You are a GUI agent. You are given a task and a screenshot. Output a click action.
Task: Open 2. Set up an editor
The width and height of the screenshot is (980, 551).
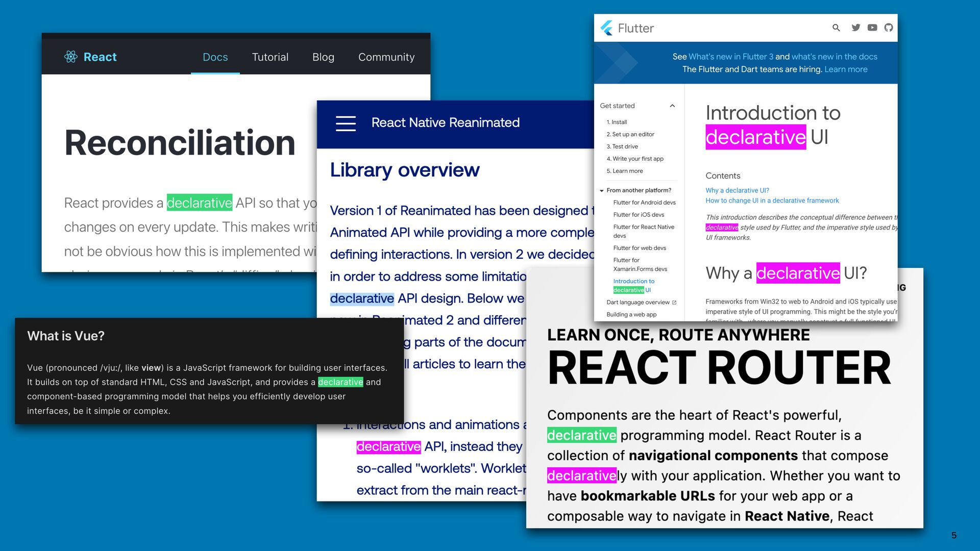point(630,134)
